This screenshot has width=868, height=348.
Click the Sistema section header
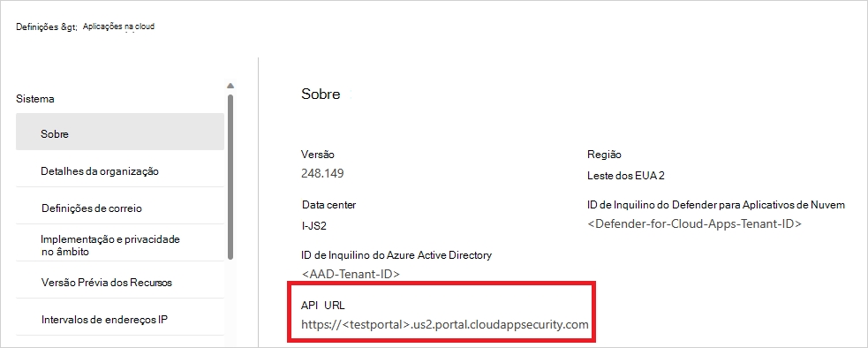click(34, 99)
